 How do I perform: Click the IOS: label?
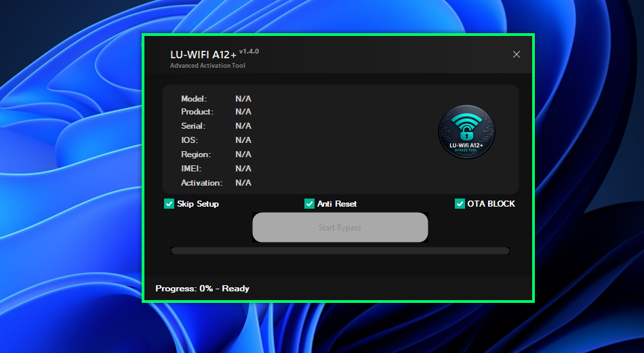tap(189, 140)
